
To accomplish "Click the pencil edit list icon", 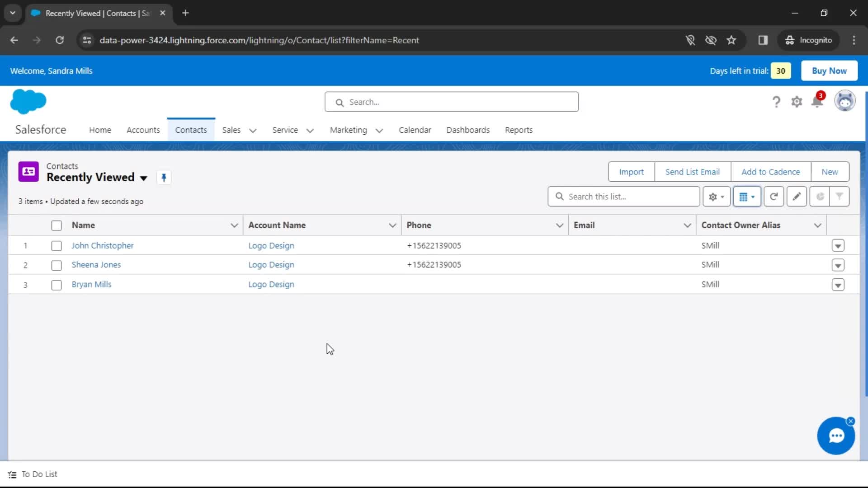I will pos(797,197).
